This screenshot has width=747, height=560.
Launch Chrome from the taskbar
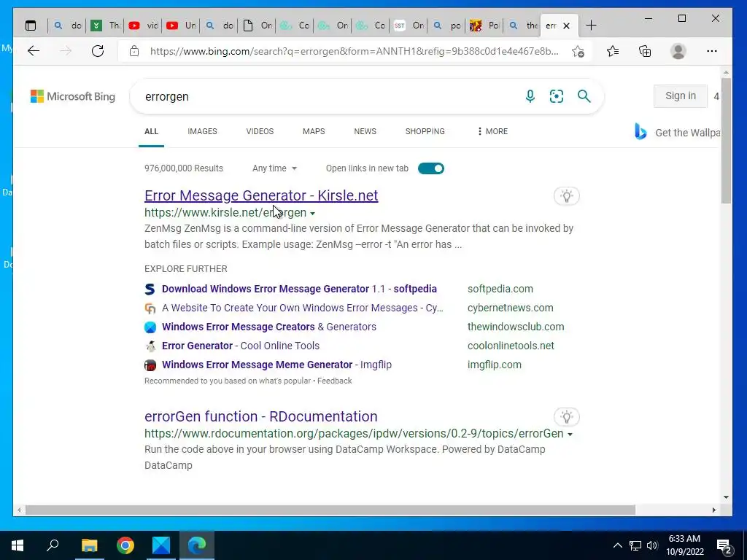[x=125, y=545]
